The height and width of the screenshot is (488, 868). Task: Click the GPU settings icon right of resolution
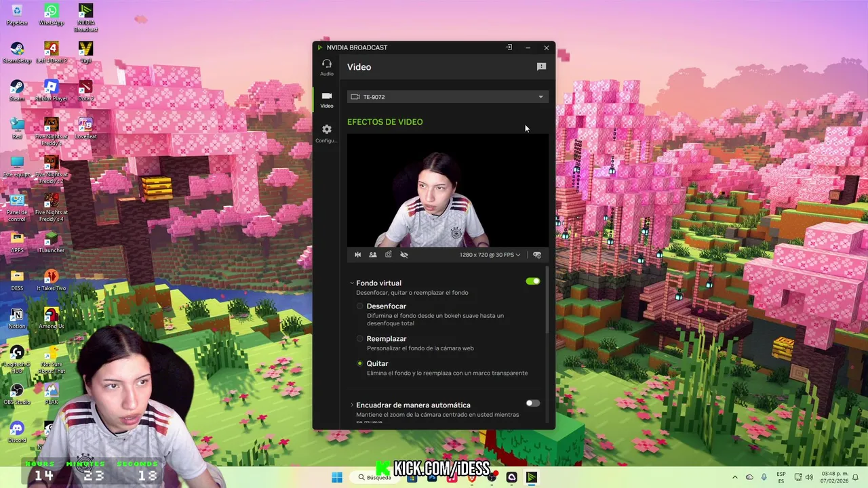[537, 255]
